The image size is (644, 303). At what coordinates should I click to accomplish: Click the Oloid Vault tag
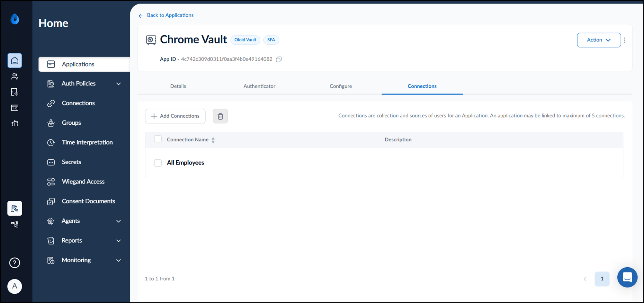(x=245, y=40)
